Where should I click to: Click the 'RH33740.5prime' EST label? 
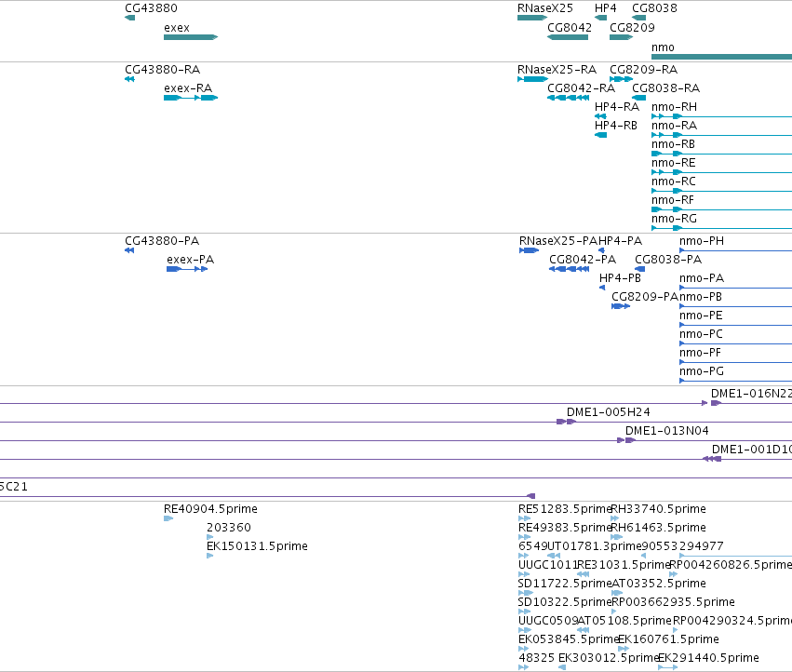point(659,509)
